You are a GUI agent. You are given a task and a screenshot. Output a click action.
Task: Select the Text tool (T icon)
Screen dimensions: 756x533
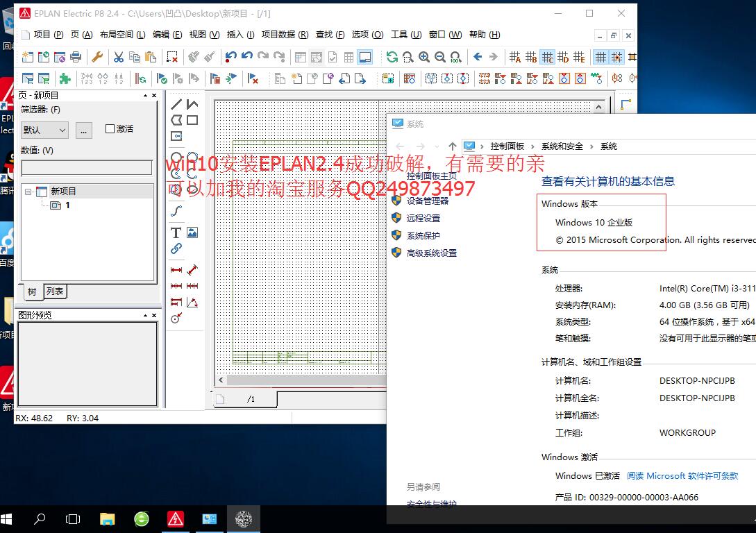pos(176,232)
